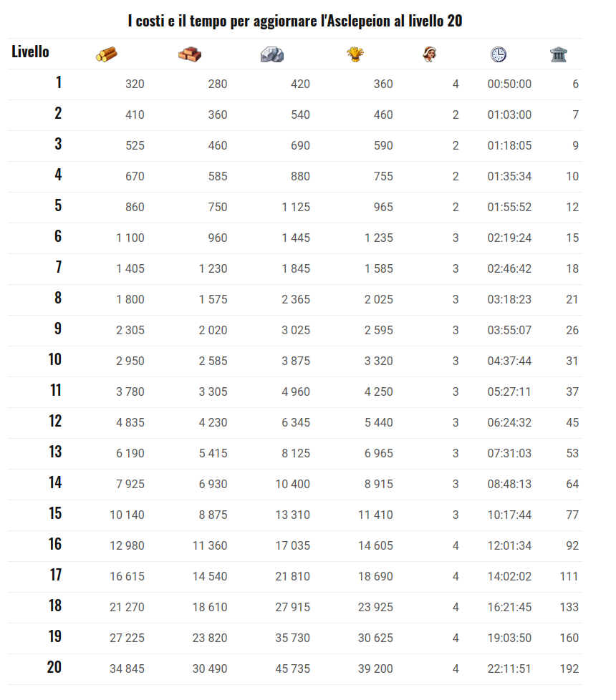Click the culture points value 192
This screenshot has width=616, height=700.
tap(569, 669)
